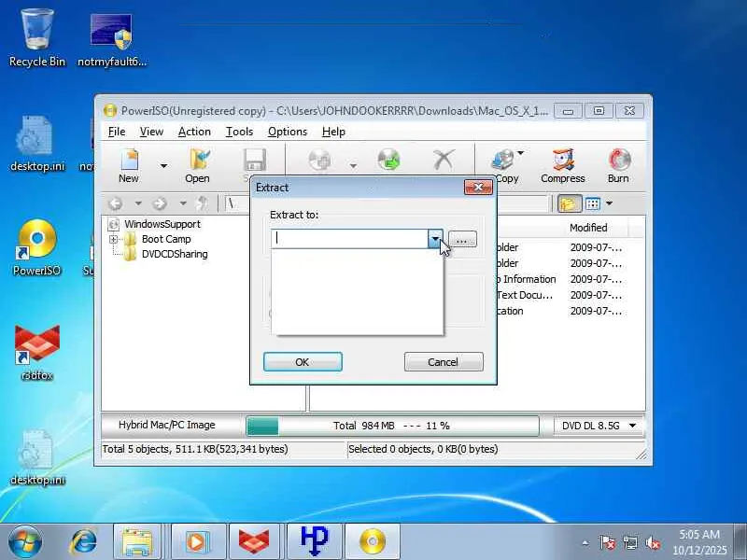
Task: Open the File menu
Action: coord(117,132)
